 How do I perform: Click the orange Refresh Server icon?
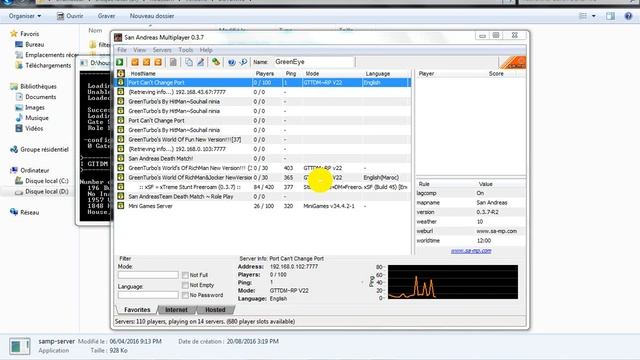click(x=158, y=62)
